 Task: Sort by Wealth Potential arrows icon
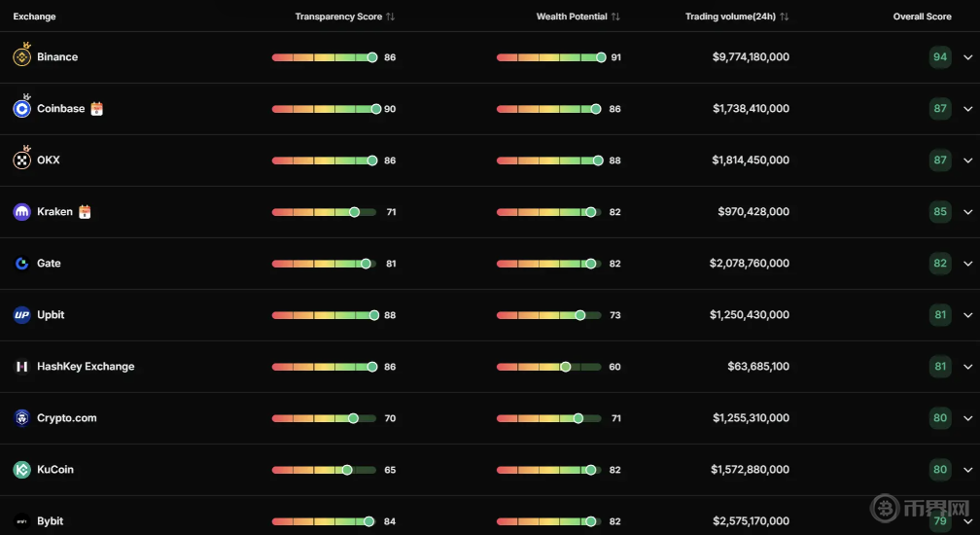pyautogui.click(x=615, y=17)
